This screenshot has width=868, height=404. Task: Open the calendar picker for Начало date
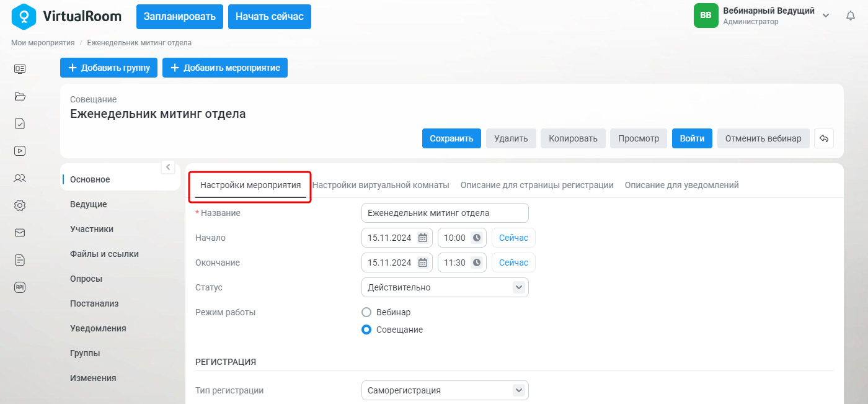point(423,238)
